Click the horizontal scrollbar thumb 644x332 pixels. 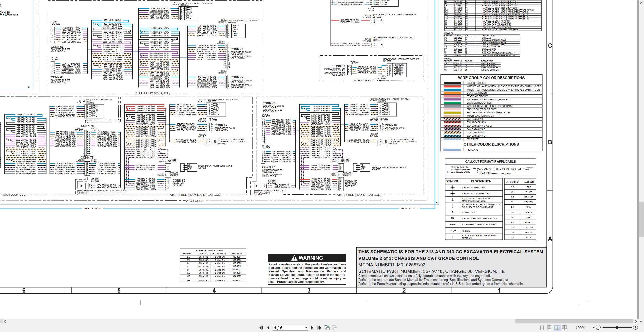tap(574, 321)
